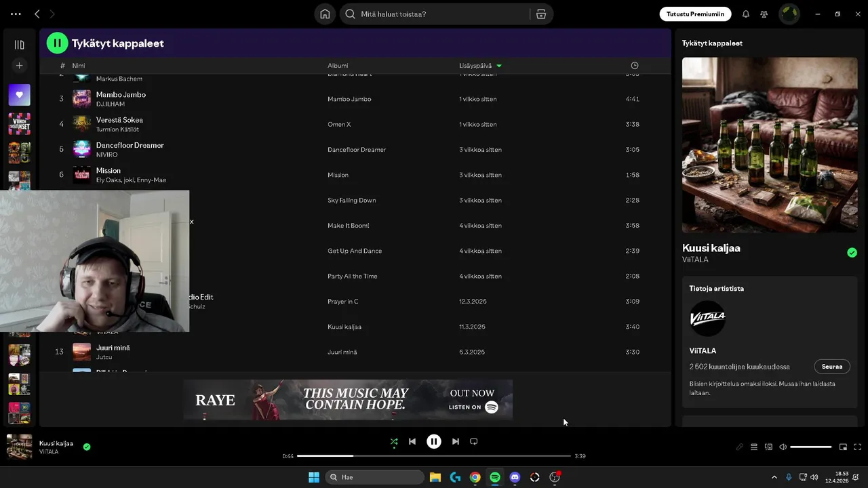Open the lyrics microphone icon
This screenshot has width=868, height=488.
(740, 447)
